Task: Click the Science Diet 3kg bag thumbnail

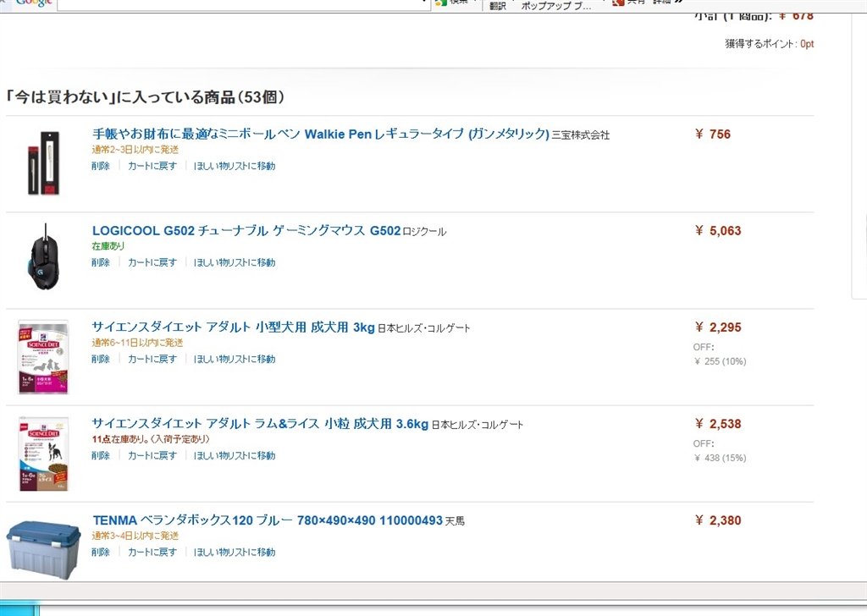Action: 43,356
